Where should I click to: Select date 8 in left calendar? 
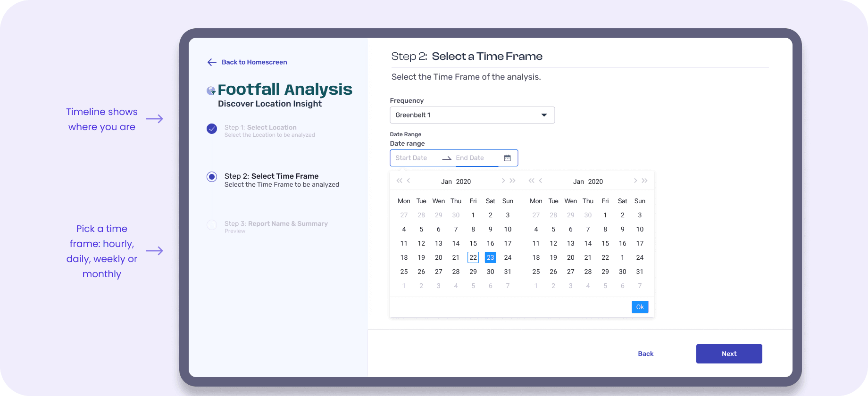pyautogui.click(x=473, y=229)
